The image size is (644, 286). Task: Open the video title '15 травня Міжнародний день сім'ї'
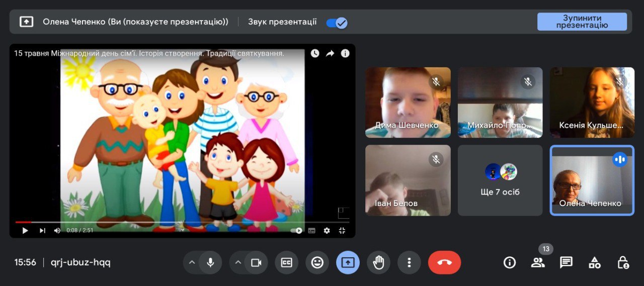(x=149, y=53)
